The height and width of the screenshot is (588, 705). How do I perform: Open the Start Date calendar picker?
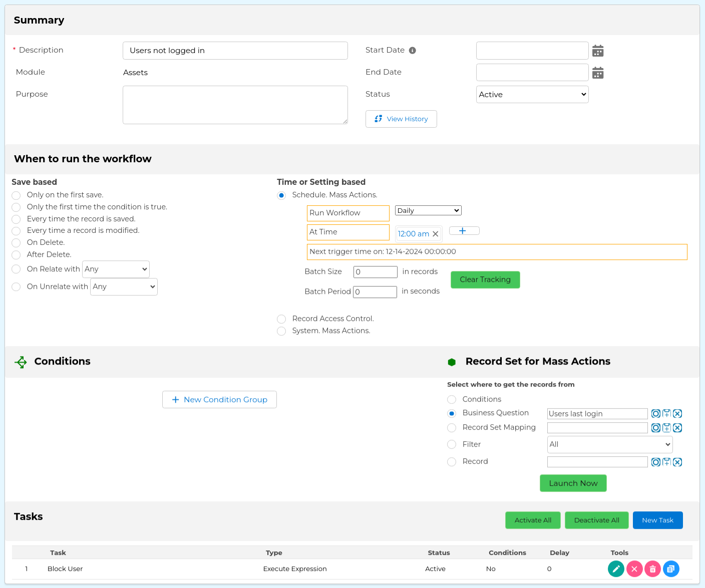(598, 51)
